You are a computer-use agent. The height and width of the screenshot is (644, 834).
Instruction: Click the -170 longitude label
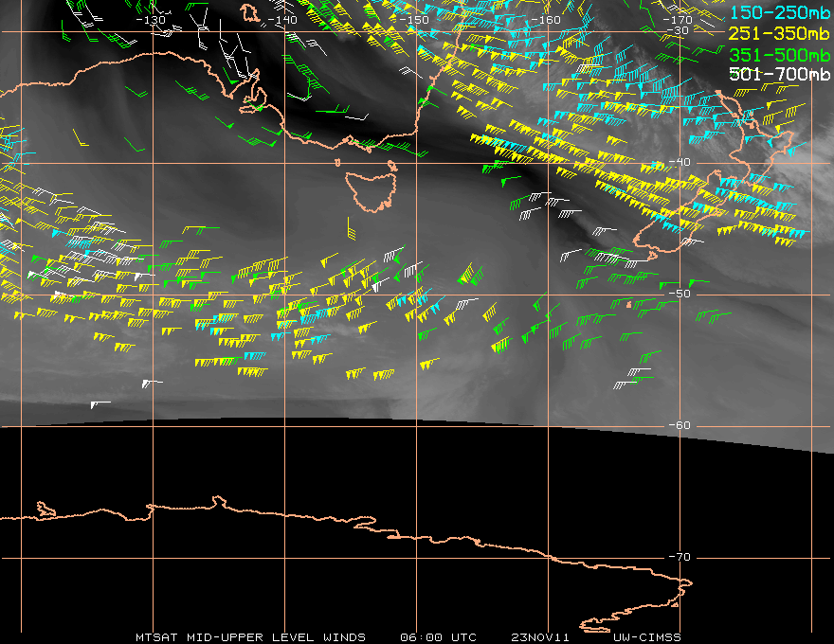(x=677, y=20)
